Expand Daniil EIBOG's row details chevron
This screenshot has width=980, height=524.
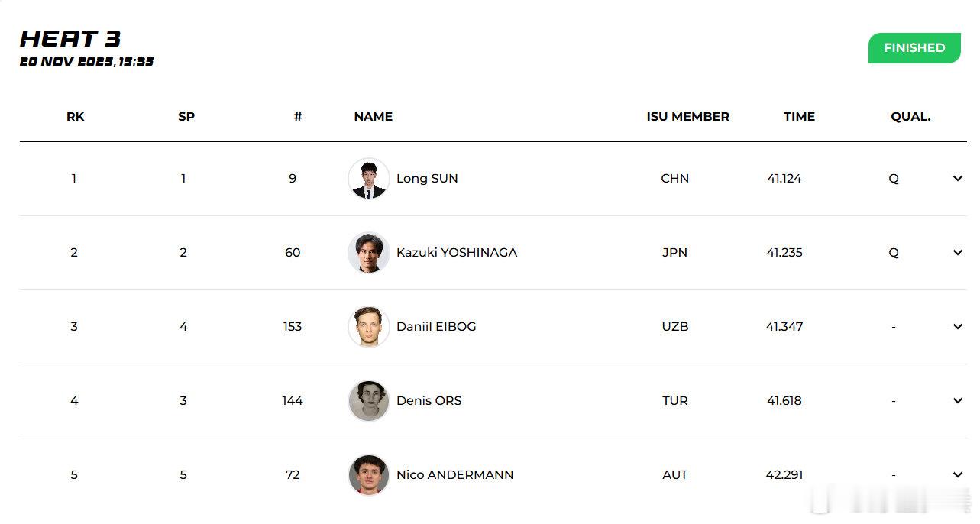point(957,327)
